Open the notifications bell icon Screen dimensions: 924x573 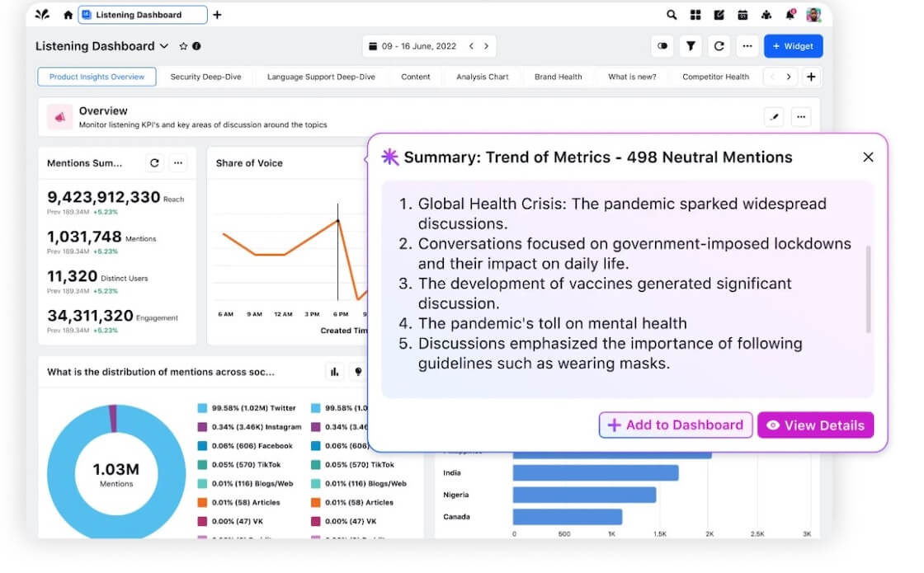[x=790, y=15]
